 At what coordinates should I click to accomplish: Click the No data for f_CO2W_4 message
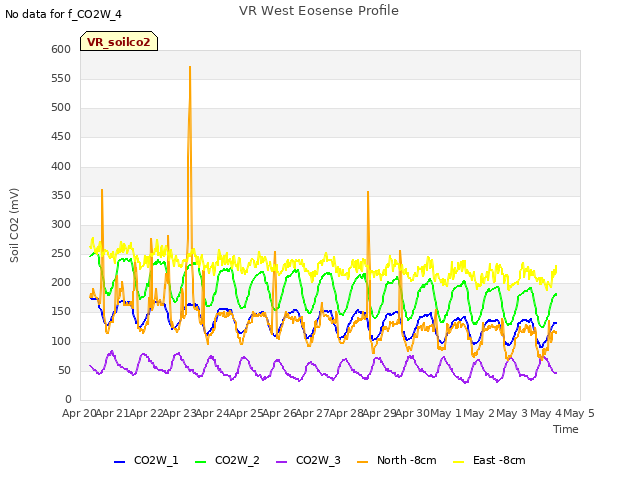coord(63,14)
